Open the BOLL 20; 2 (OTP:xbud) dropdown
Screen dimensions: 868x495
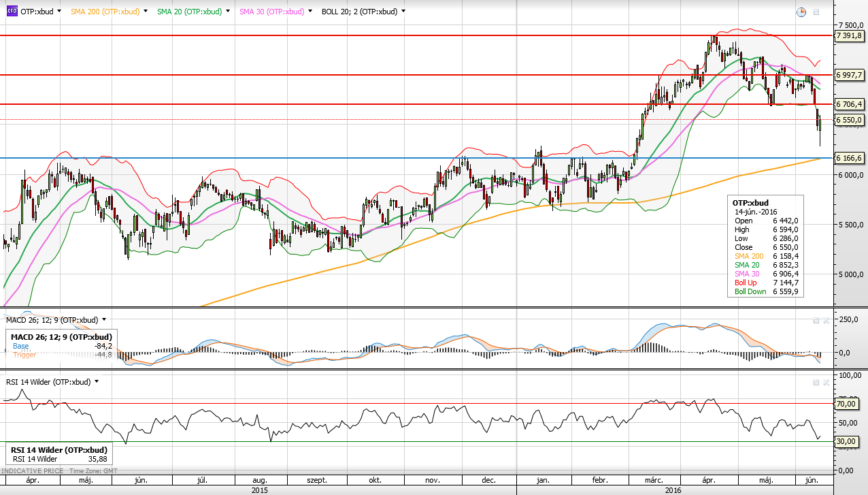click(x=403, y=12)
